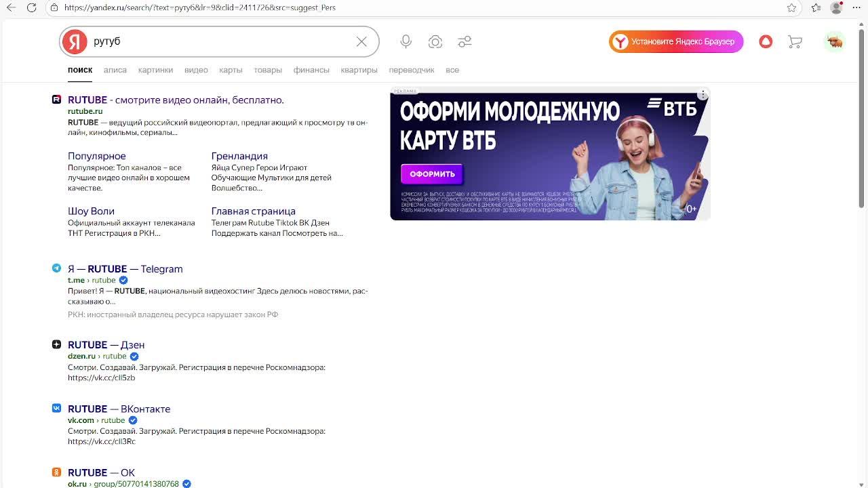Reload the page with the refresh icon

(x=32, y=7)
